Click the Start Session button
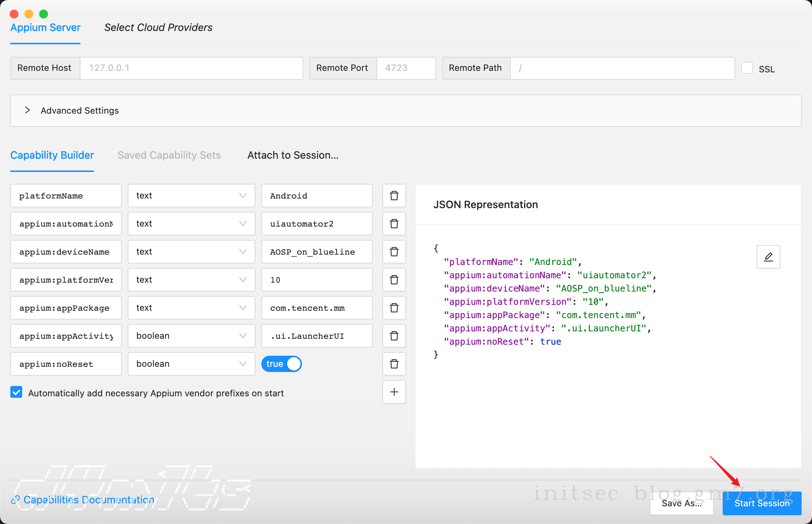 762,503
